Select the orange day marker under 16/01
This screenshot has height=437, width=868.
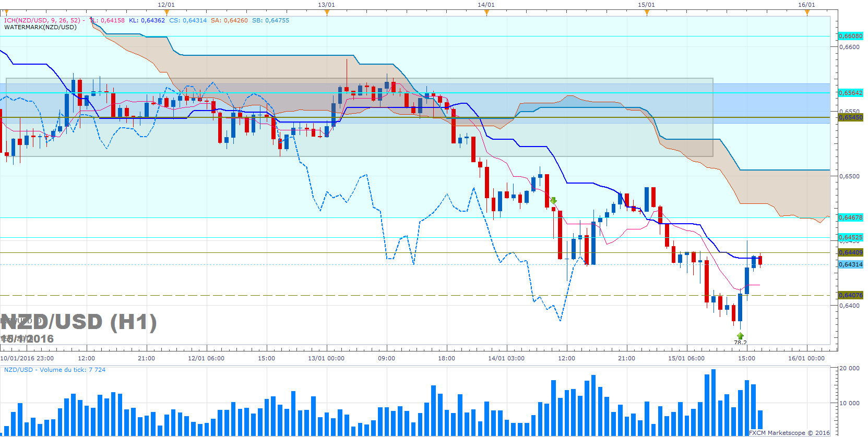[x=807, y=13]
